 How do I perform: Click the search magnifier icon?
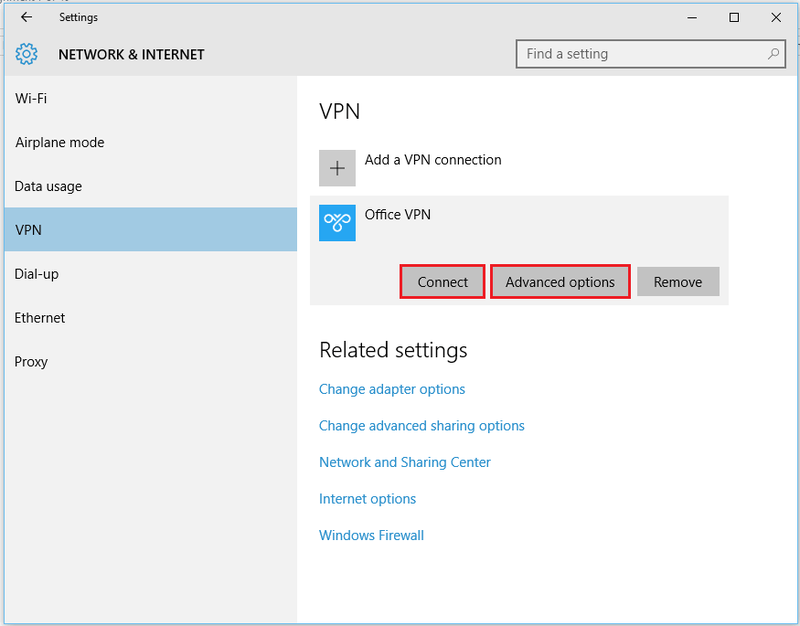773,54
